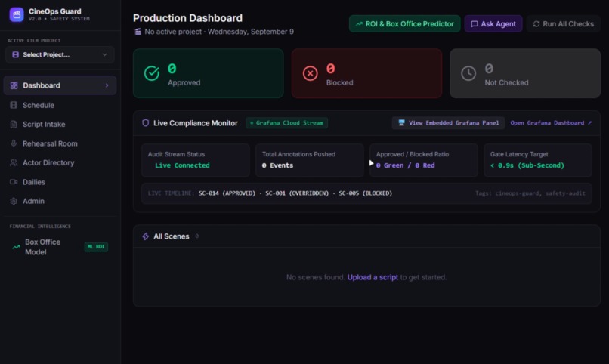
Task: Run All Checks button
Action: [563, 23]
